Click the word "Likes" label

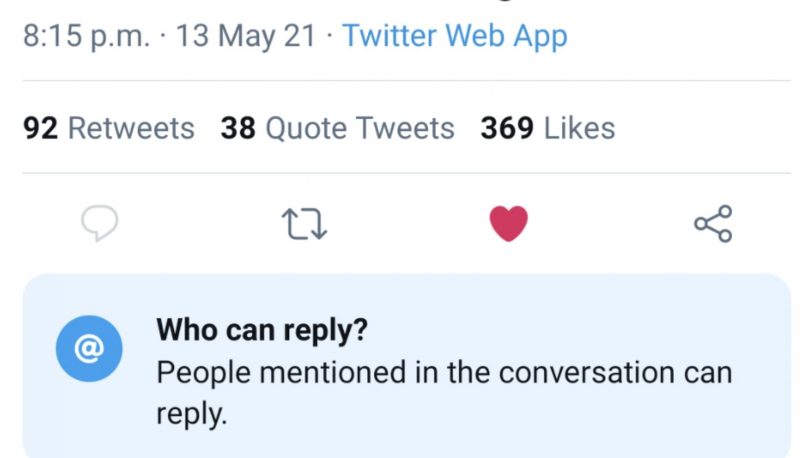tap(580, 128)
